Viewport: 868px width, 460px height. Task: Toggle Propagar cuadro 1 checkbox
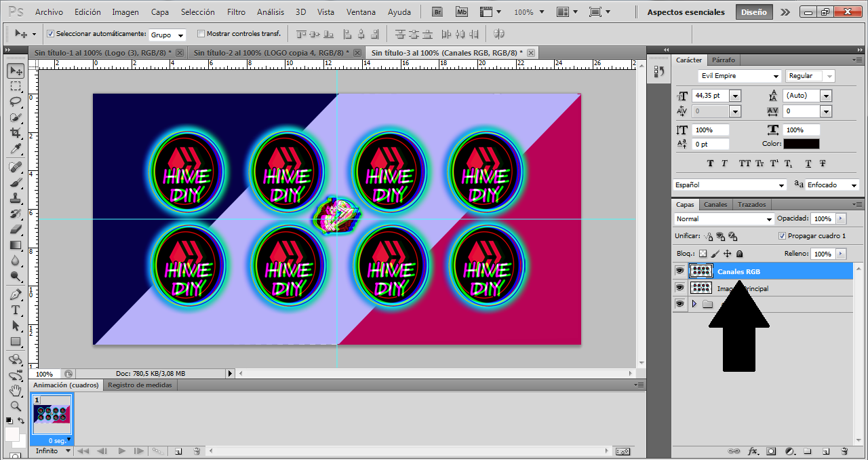tap(782, 235)
